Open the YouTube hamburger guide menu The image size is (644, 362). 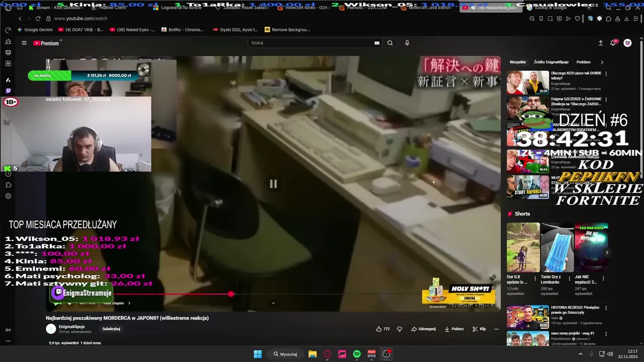click(24, 43)
